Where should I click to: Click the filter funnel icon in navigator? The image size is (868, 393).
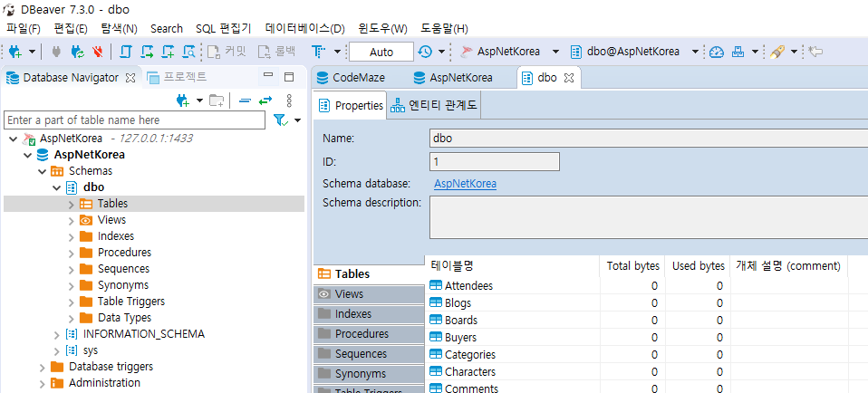[x=281, y=120]
